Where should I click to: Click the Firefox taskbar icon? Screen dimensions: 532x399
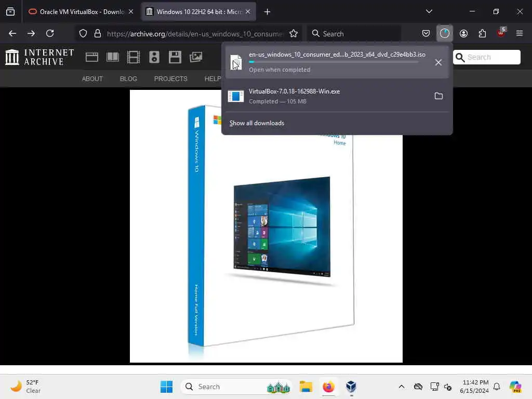(x=328, y=387)
